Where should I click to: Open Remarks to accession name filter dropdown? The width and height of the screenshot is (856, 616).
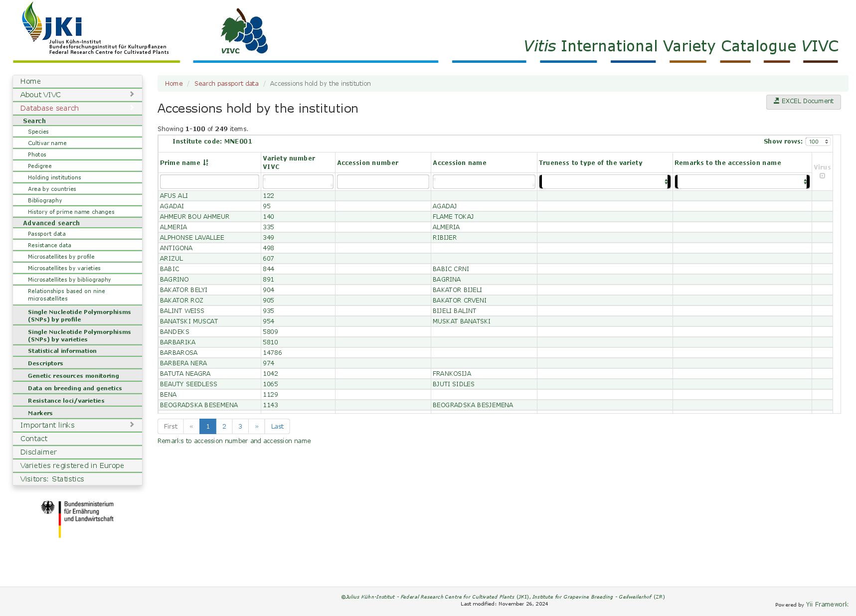click(742, 182)
